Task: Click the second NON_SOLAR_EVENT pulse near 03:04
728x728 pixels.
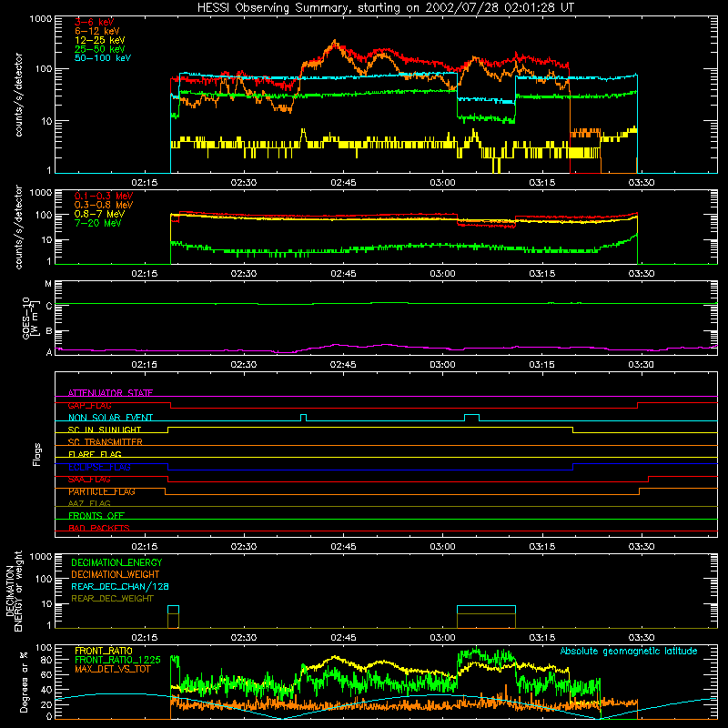Action: pos(471,418)
